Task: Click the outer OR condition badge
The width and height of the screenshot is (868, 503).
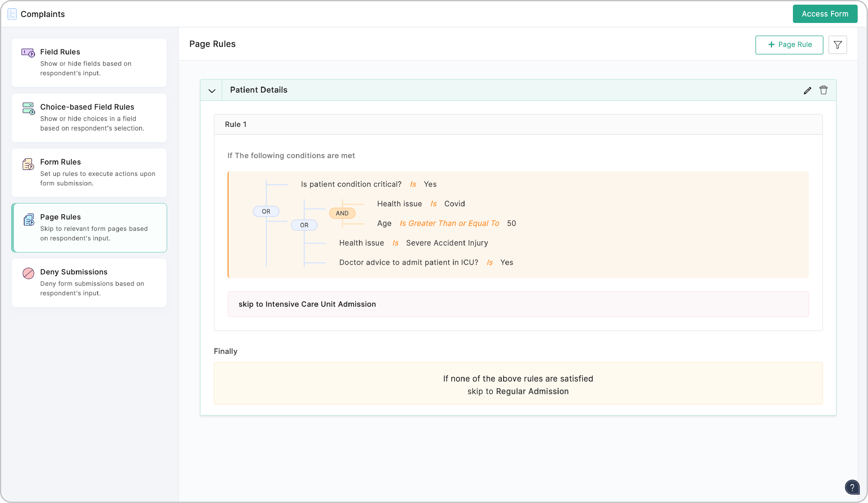Action: 266,212
